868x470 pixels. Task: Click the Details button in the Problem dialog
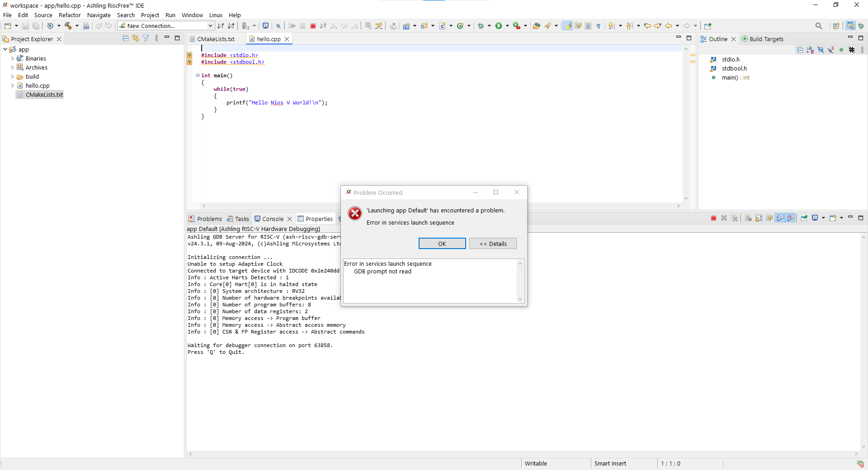[493, 243]
